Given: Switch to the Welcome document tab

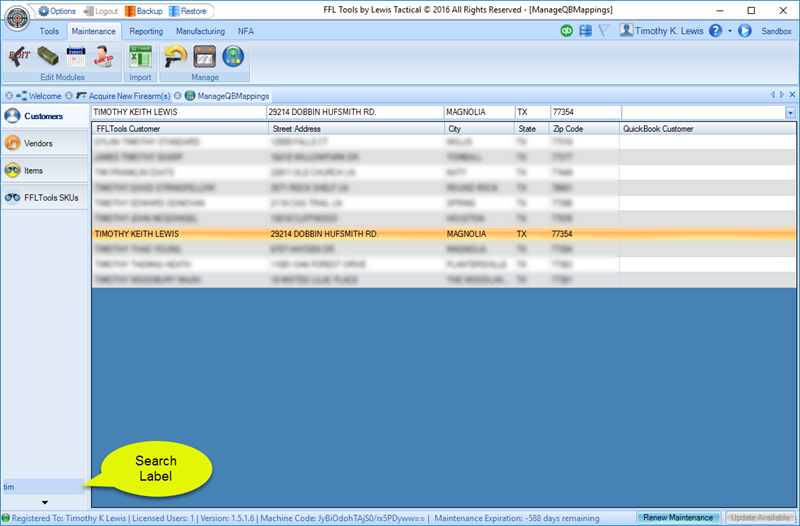Looking at the screenshot, I should pos(39,95).
